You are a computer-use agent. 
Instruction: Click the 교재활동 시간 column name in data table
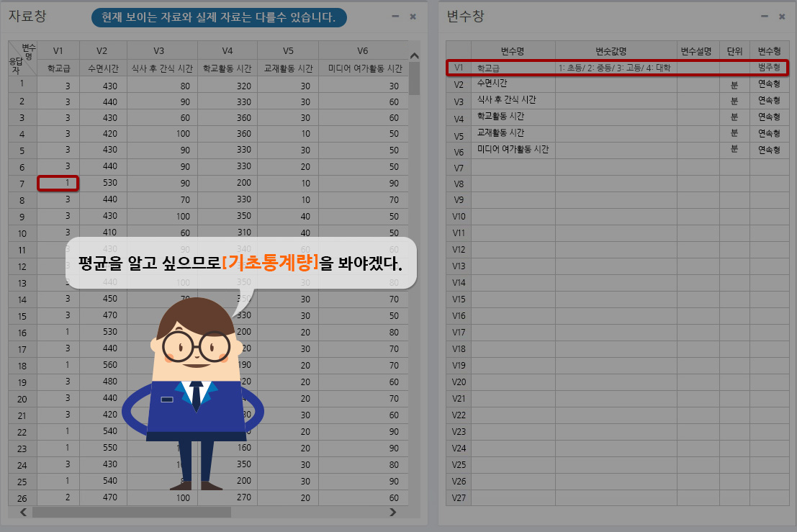[288, 68]
